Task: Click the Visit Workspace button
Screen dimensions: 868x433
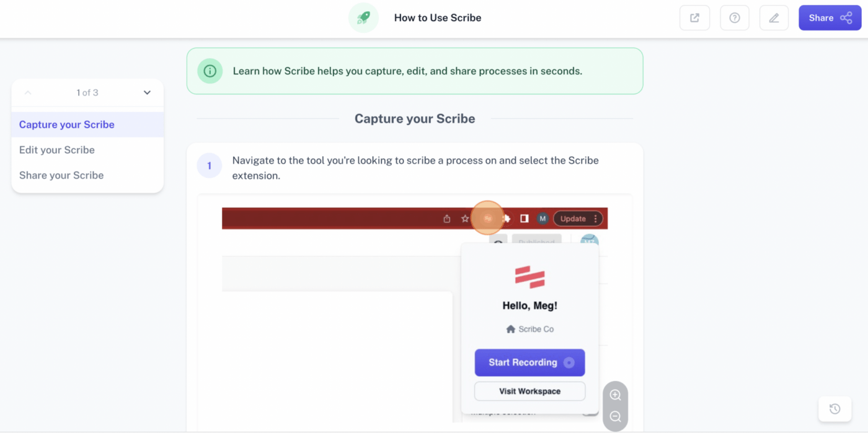Action: tap(529, 391)
